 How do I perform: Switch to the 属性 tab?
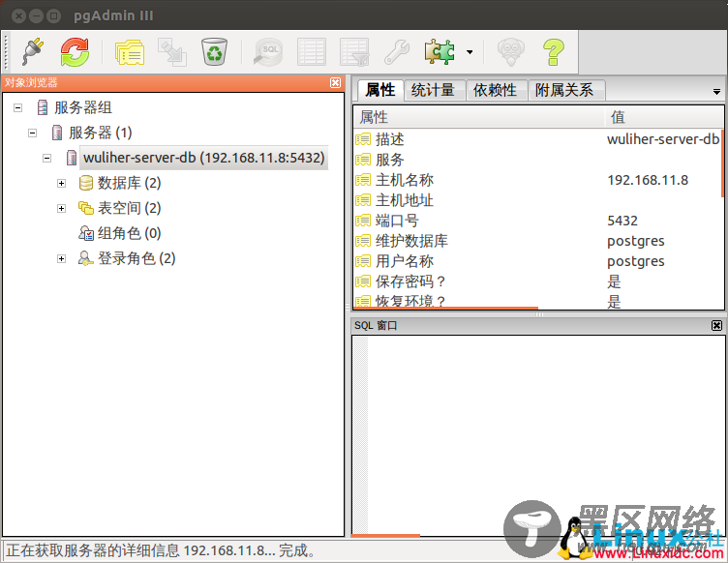380,90
